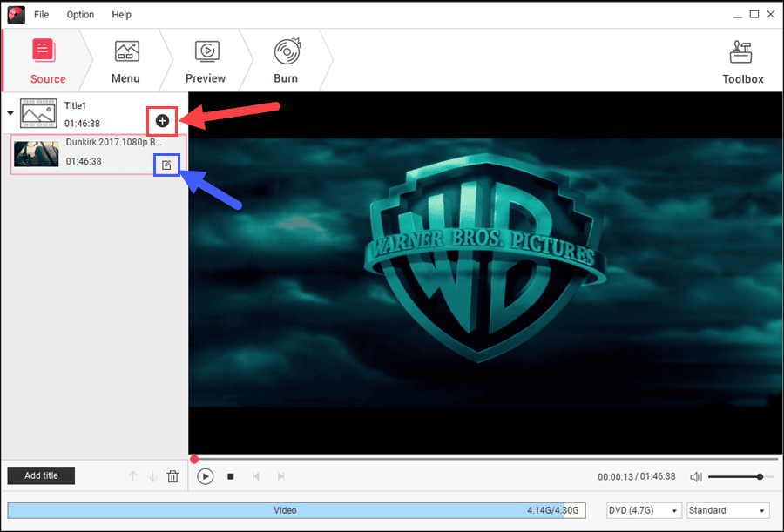This screenshot has height=532, width=784.
Task: Stop the video playback
Action: [x=231, y=476]
